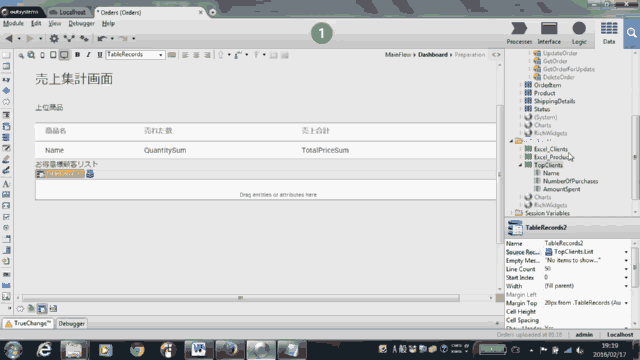Open the View menu
640x360 pixels.
[54, 23]
